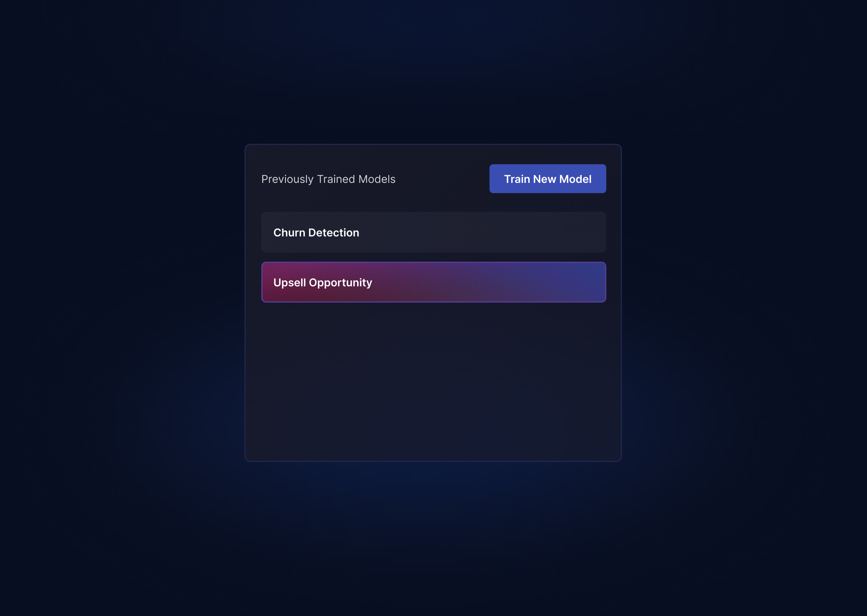Image resolution: width=867 pixels, height=616 pixels.
Task: Choose Churn Detection from trained models list
Action: [x=433, y=232]
